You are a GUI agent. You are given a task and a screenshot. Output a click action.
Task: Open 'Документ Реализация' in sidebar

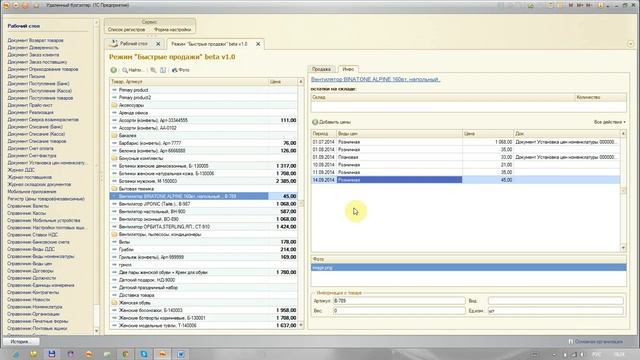[x=31, y=112]
